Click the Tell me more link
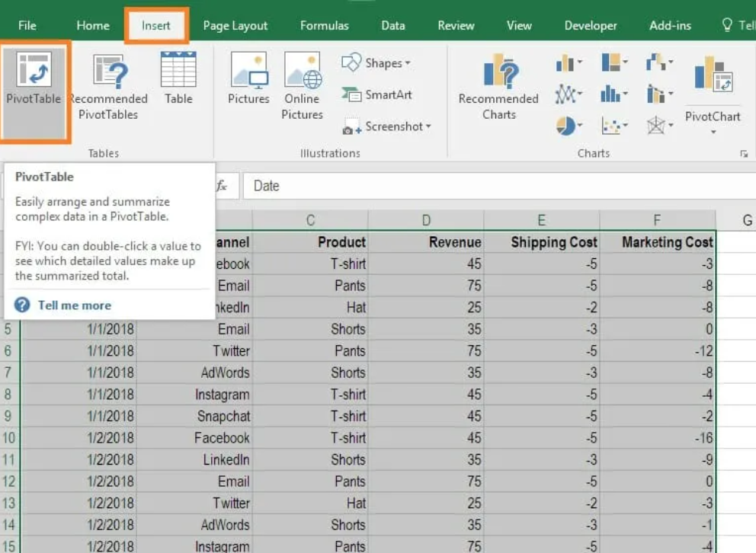The width and height of the screenshot is (756, 553). click(74, 305)
